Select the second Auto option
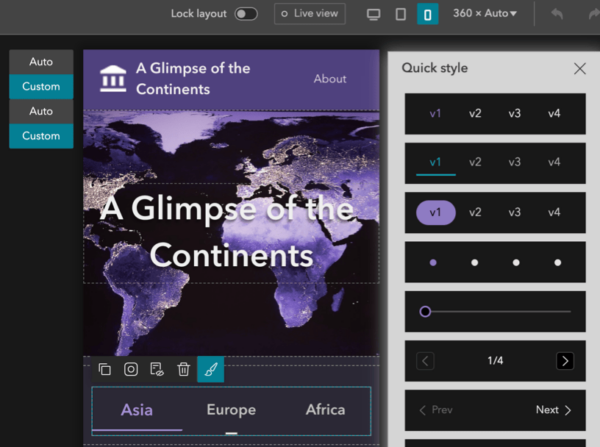 pyautogui.click(x=41, y=111)
